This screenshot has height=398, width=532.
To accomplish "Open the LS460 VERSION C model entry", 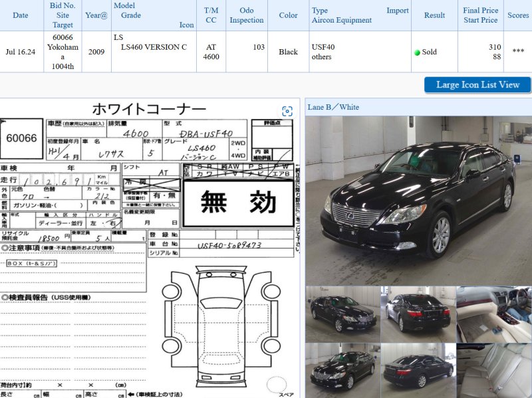I will (154, 47).
